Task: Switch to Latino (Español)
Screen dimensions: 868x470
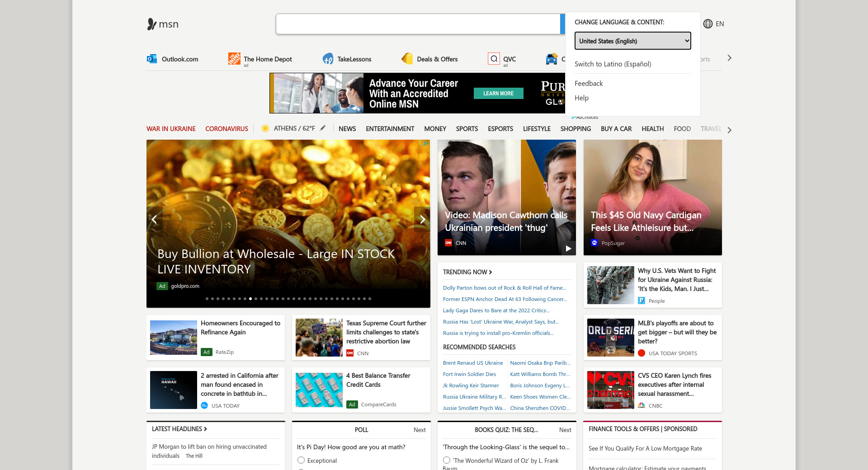Action: [x=613, y=64]
